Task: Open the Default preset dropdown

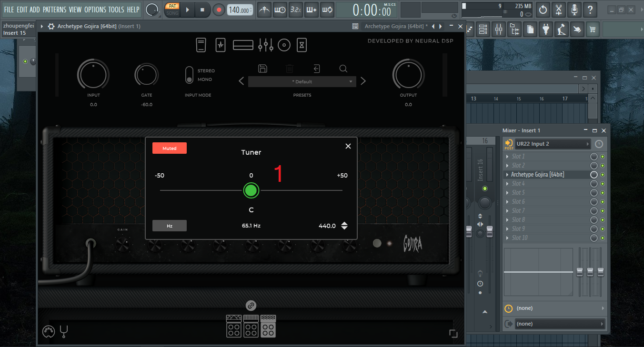Action: [x=302, y=81]
